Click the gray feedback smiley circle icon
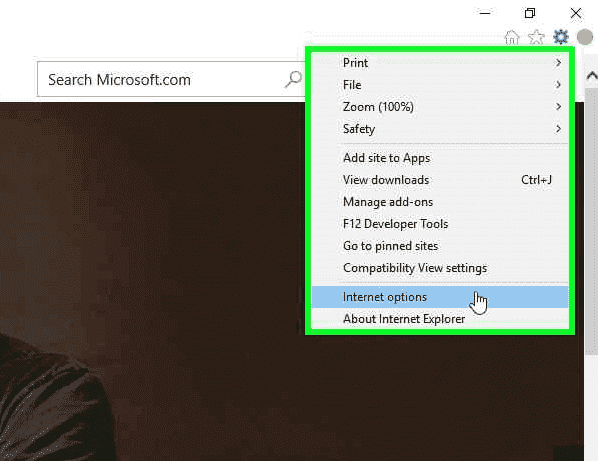This screenshot has height=461, width=599. [584, 37]
